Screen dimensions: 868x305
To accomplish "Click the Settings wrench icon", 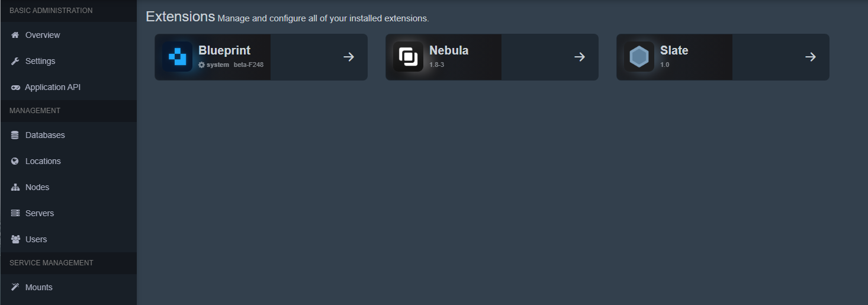I will coord(15,61).
